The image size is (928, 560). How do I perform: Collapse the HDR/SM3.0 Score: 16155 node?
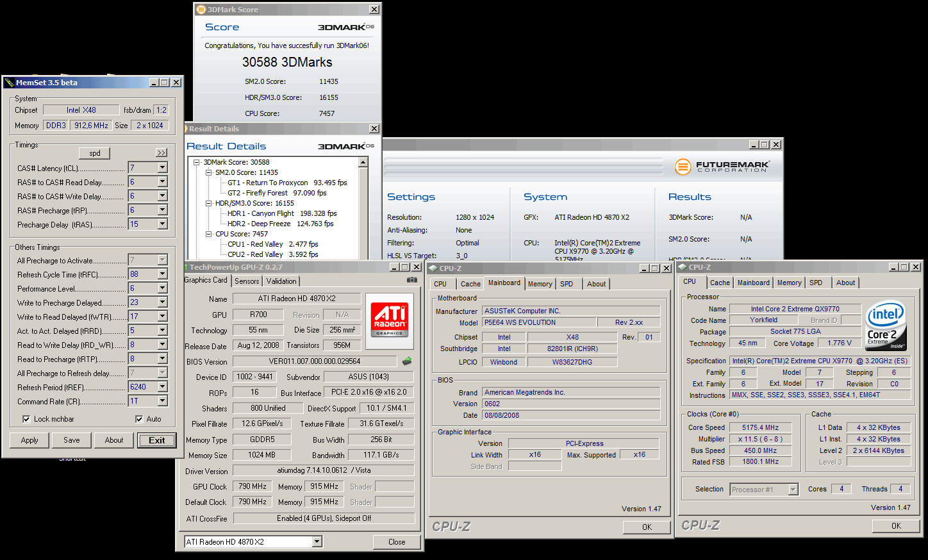209,203
